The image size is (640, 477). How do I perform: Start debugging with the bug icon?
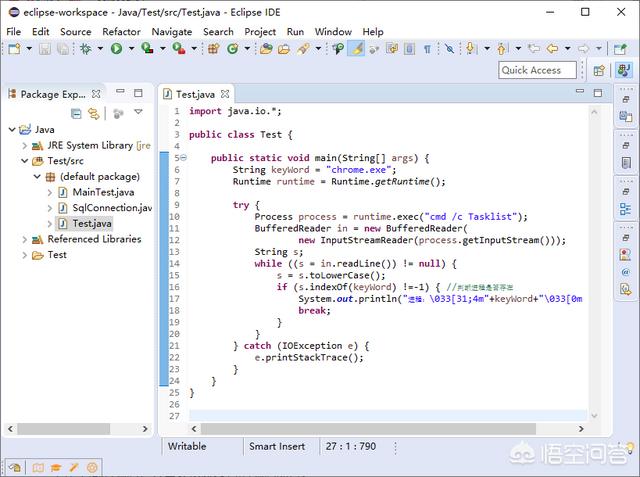click(x=86, y=49)
